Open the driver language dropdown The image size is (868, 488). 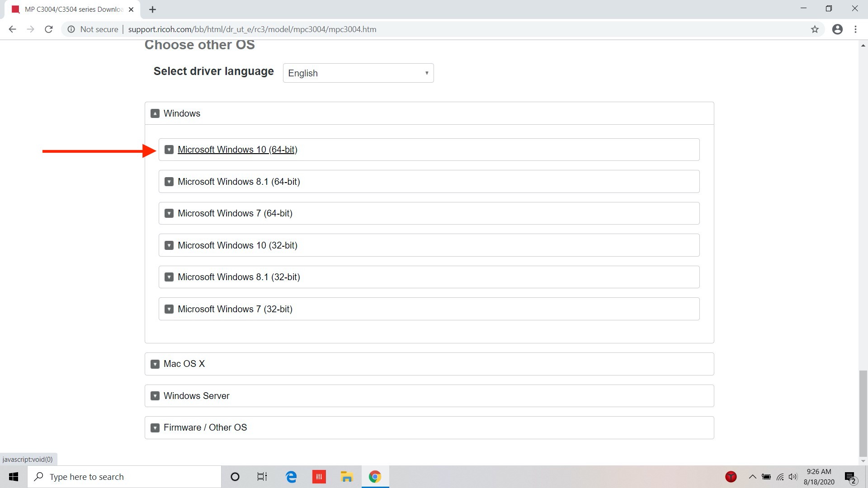click(x=358, y=73)
